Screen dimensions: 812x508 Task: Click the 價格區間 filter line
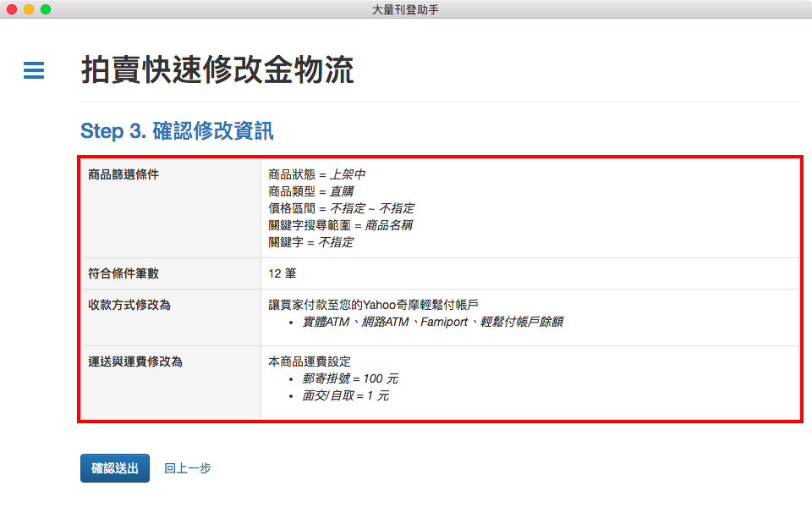coord(341,208)
